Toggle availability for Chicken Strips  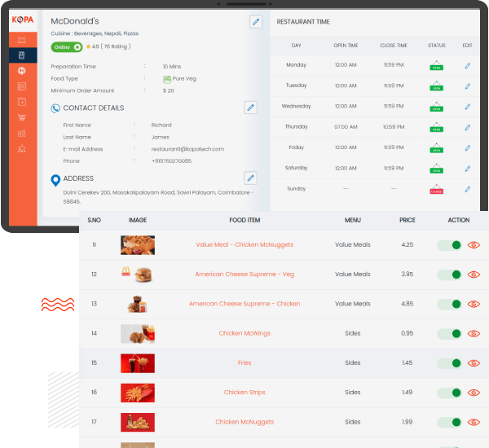449,393
